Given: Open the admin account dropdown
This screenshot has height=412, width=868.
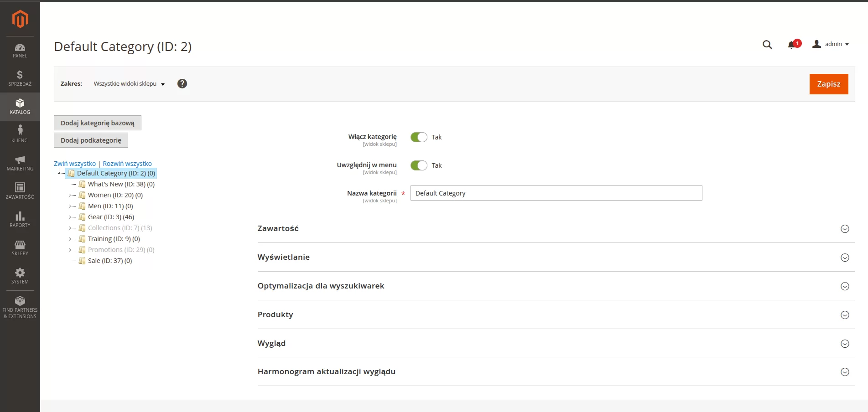Looking at the screenshot, I should click(x=831, y=44).
